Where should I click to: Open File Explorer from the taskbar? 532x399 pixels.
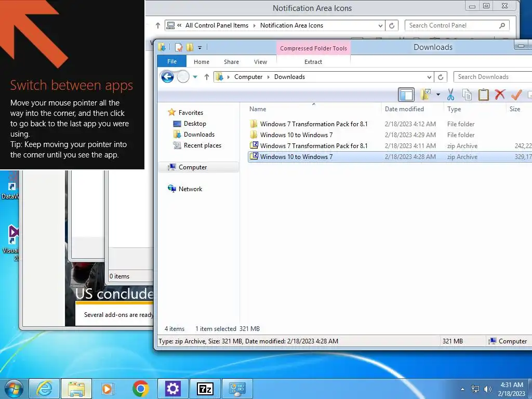76,389
